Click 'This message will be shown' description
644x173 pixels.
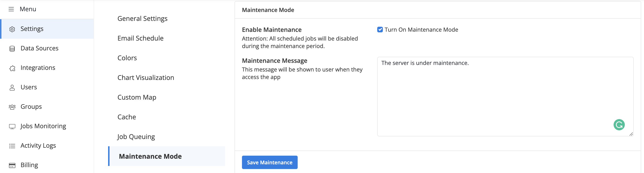coord(302,73)
